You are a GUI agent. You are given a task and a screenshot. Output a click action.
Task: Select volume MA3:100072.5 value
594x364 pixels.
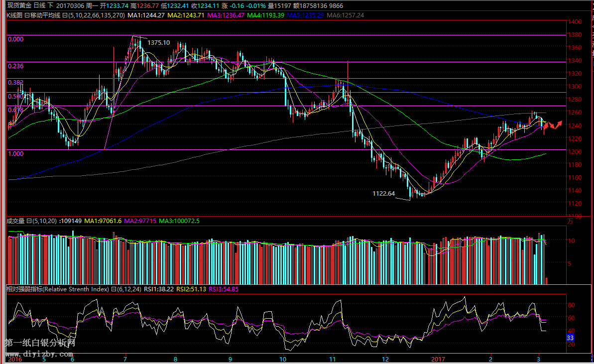(x=179, y=221)
